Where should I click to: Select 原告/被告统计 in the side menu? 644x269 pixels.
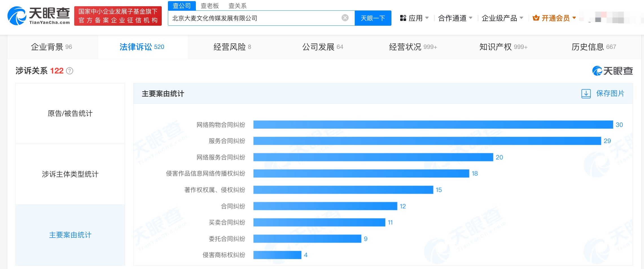tap(70, 114)
